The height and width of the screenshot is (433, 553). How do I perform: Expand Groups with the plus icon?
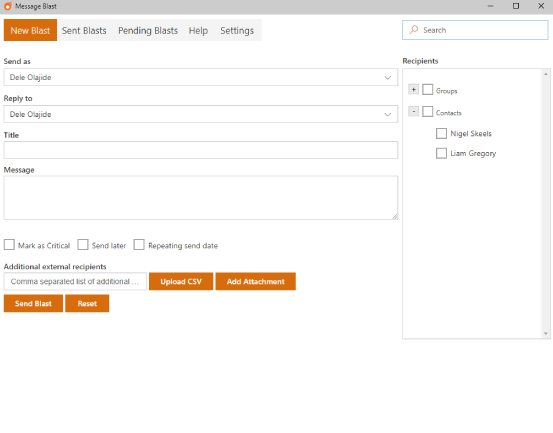point(413,90)
